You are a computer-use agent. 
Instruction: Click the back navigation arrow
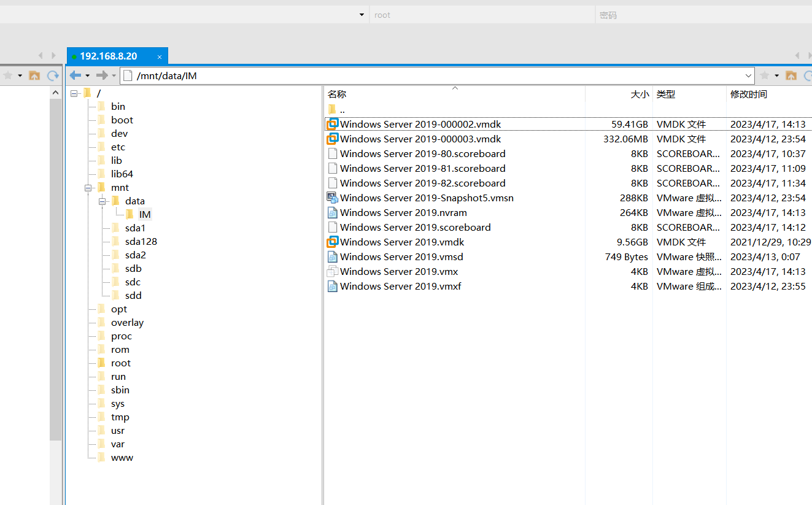pyautogui.click(x=75, y=75)
